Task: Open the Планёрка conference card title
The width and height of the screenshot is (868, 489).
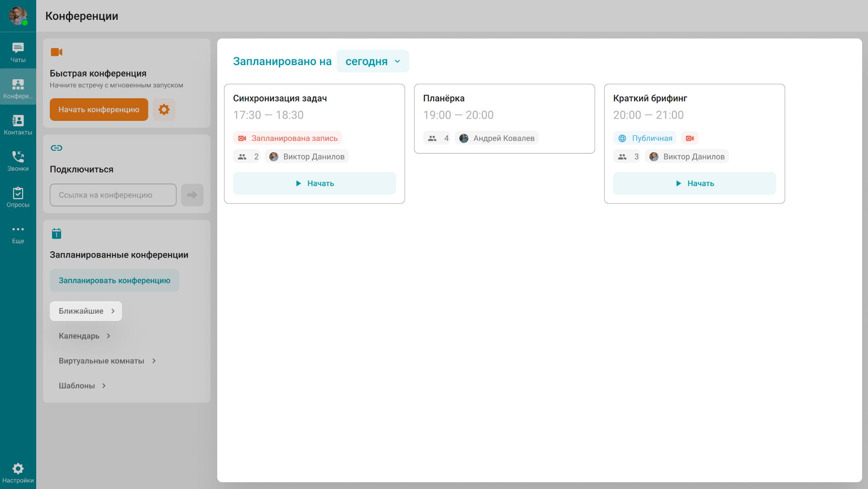Action: point(444,98)
